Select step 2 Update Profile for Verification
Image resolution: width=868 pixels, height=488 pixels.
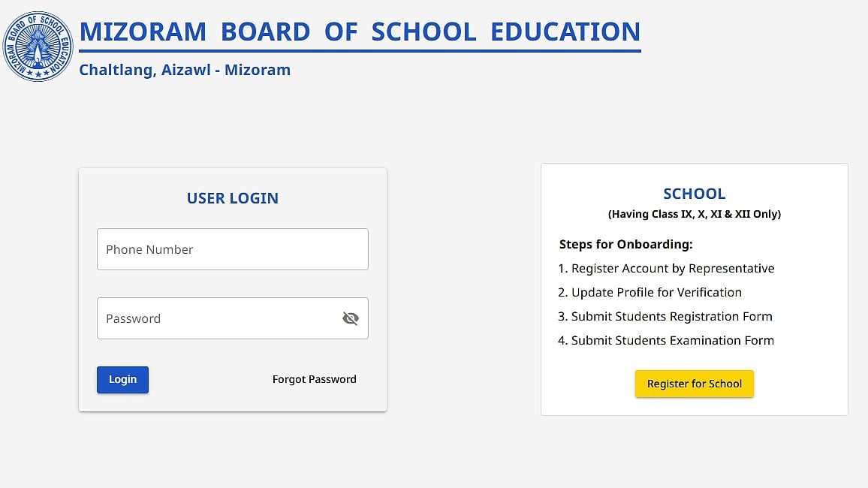click(x=649, y=292)
